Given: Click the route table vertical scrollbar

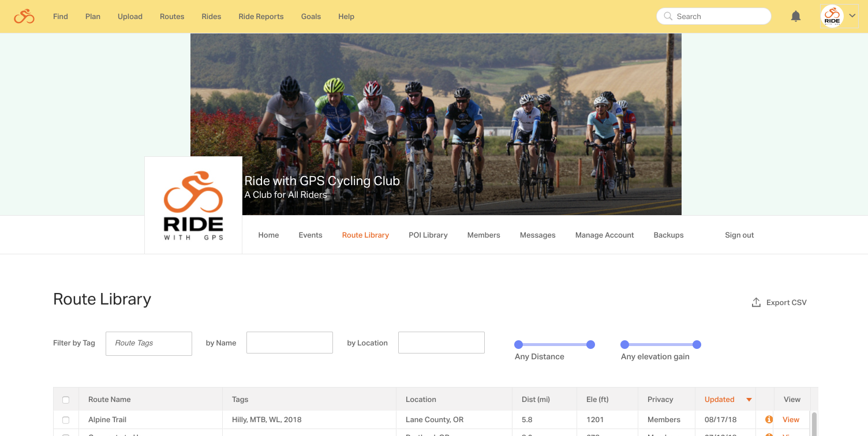Looking at the screenshot, I should coord(814,423).
